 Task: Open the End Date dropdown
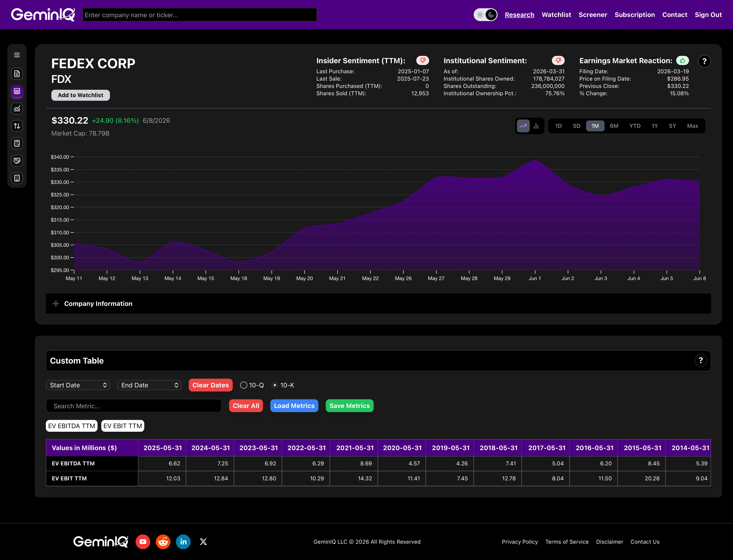[149, 385]
